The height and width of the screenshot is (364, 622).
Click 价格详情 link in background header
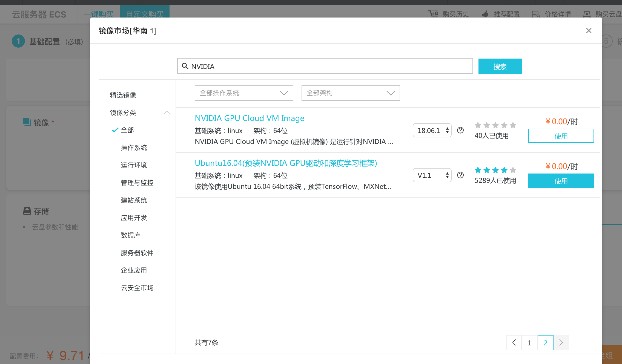coord(558,14)
